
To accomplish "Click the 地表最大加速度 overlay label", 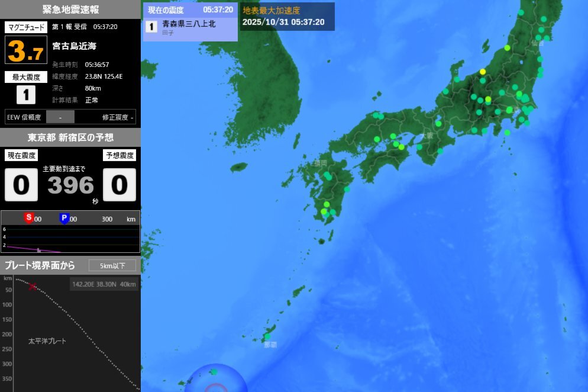I will (271, 11).
